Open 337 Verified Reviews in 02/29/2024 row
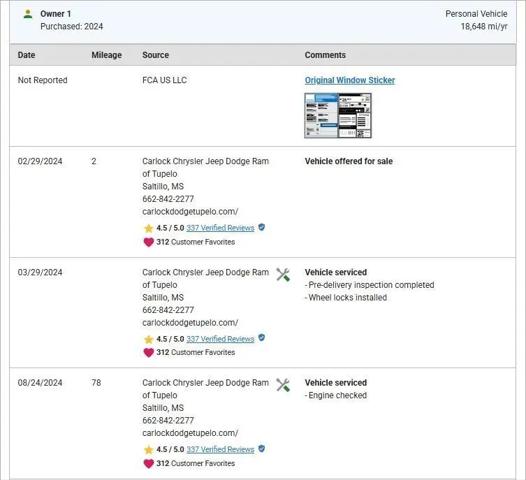Image resolution: width=526 pixels, height=480 pixels. click(220, 228)
